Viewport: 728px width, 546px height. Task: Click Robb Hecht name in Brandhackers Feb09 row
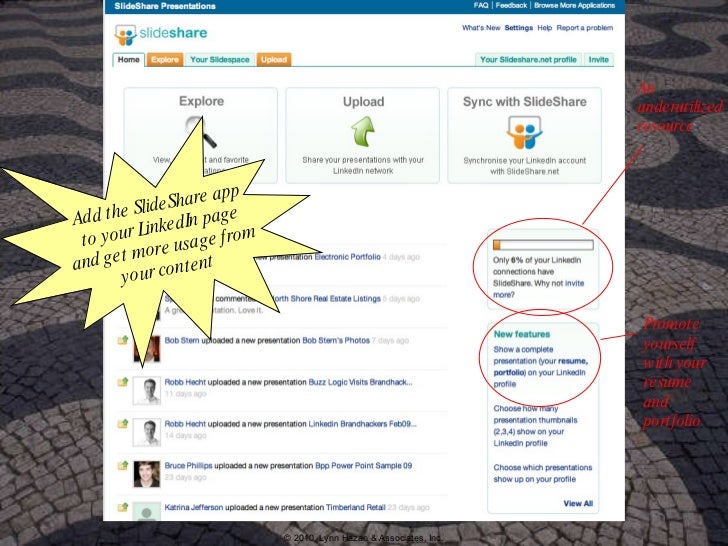185,424
